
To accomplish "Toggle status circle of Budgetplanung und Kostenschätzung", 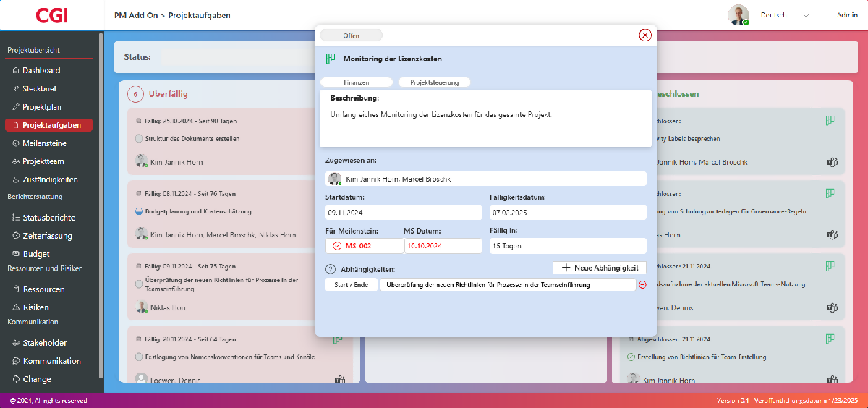I will (139, 212).
